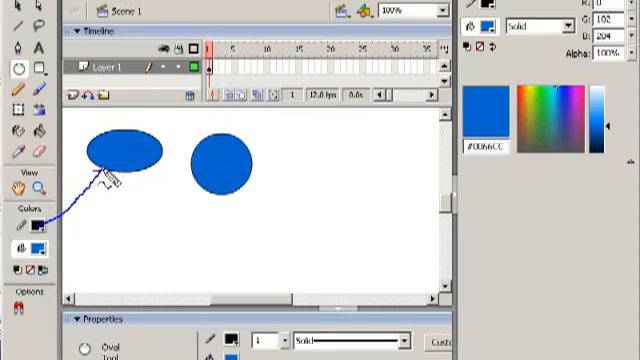Toggle lock all layers padlock icon
This screenshot has width=640, height=360.
point(178,49)
